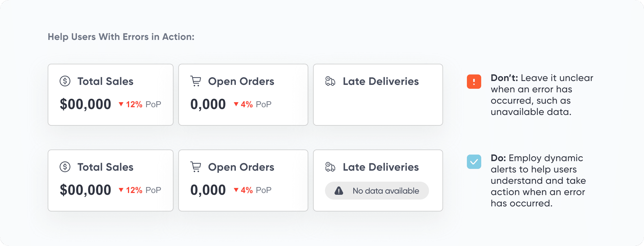
Task: Click the red down arrow beside 4% in lower card
Action: pyautogui.click(x=236, y=190)
